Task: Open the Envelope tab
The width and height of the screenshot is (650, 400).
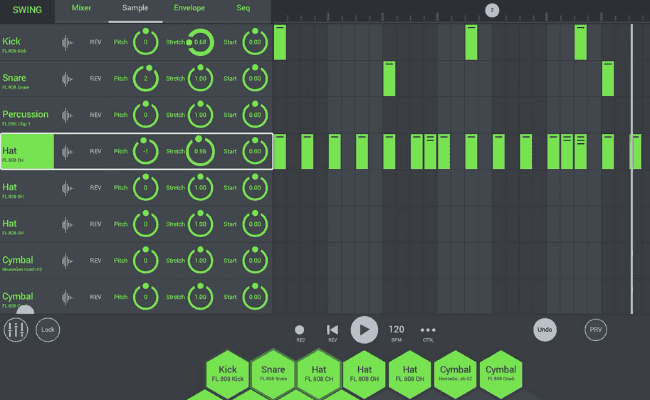Action: (189, 8)
